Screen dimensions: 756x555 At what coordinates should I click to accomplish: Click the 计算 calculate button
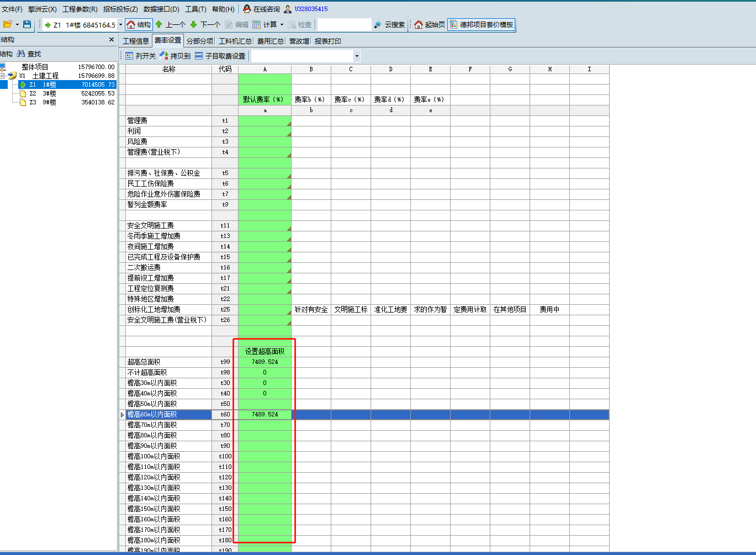tap(265, 24)
